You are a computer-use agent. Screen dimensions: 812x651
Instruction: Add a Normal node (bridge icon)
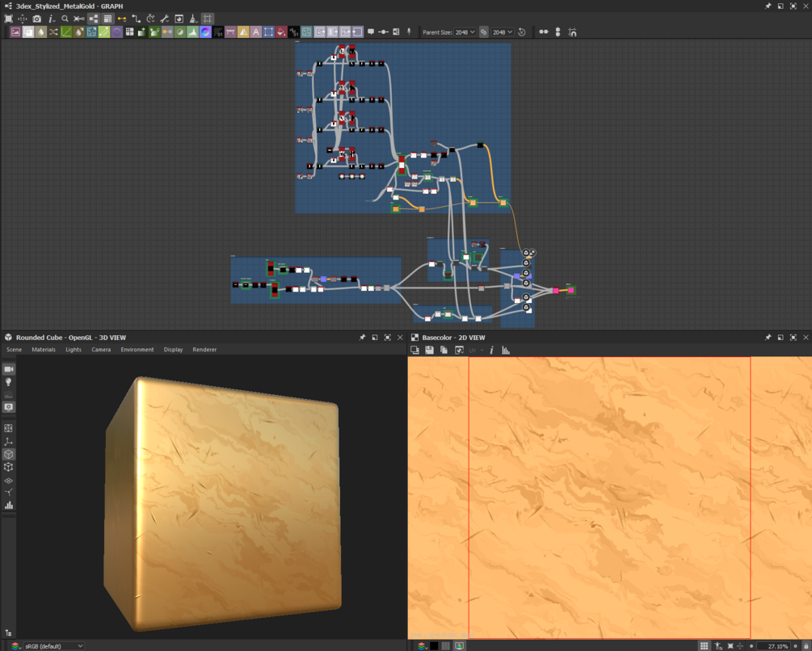pyautogui.click(x=230, y=32)
